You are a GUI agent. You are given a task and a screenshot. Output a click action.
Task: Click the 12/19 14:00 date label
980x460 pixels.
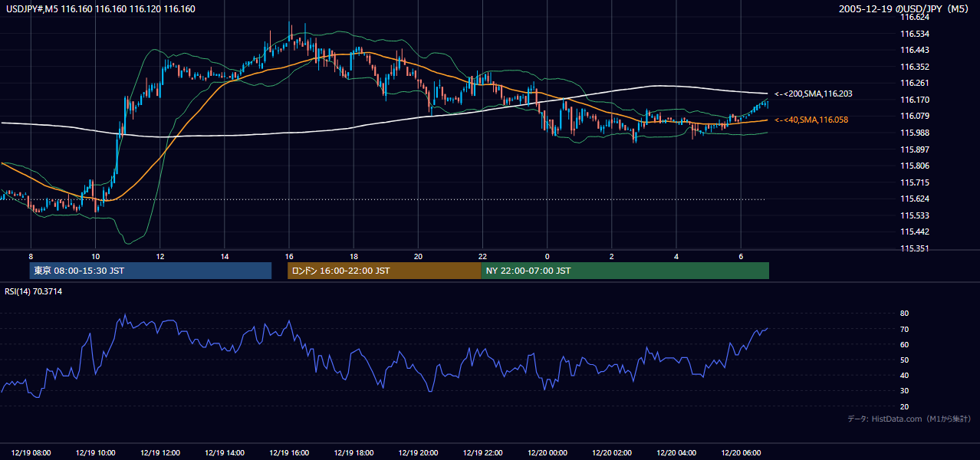click(225, 453)
